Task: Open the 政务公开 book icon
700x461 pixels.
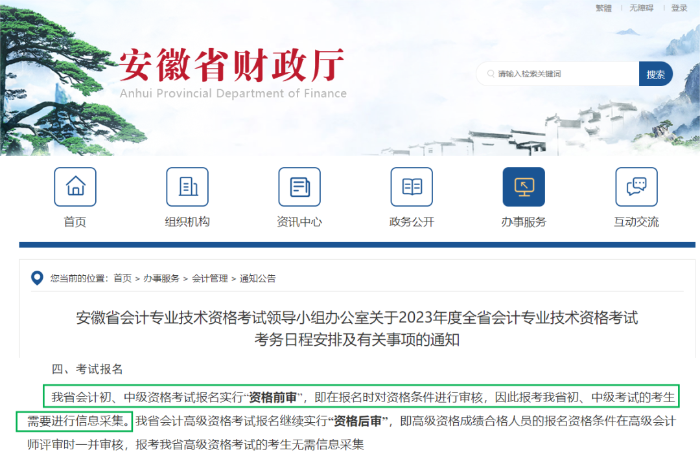Action: [x=411, y=187]
